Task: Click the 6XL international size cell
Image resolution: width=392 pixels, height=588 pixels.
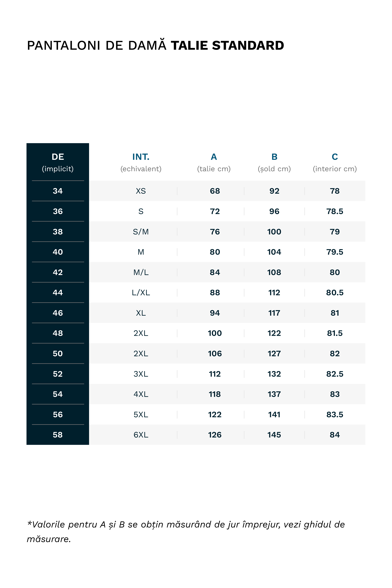Action: pyautogui.click(x=141, y=435)
